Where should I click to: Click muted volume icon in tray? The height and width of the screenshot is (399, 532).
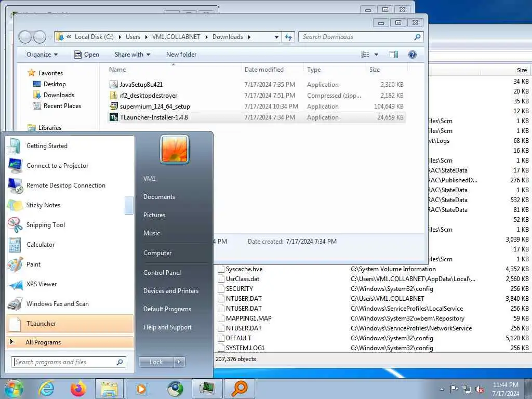click(x=480, y=389)
